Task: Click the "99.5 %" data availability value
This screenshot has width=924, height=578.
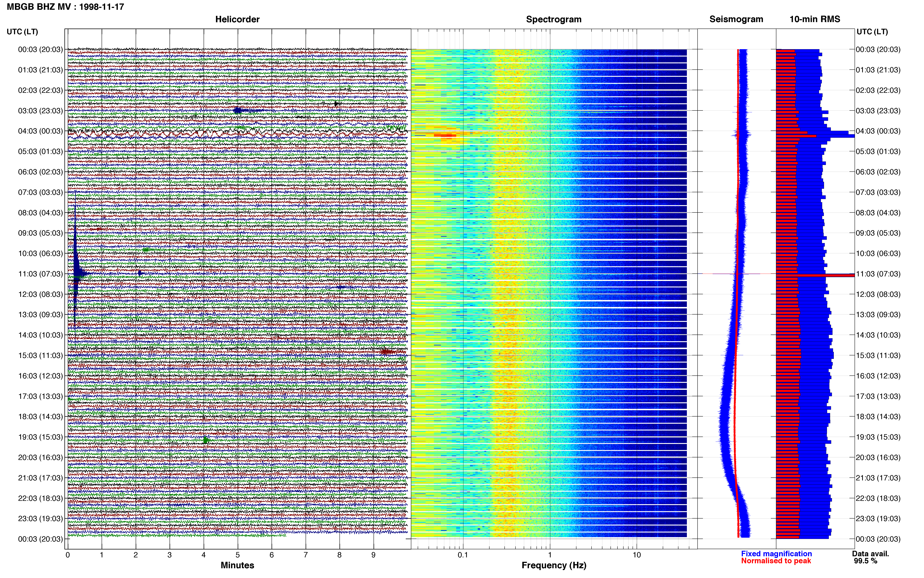Action: coord(865,561)
